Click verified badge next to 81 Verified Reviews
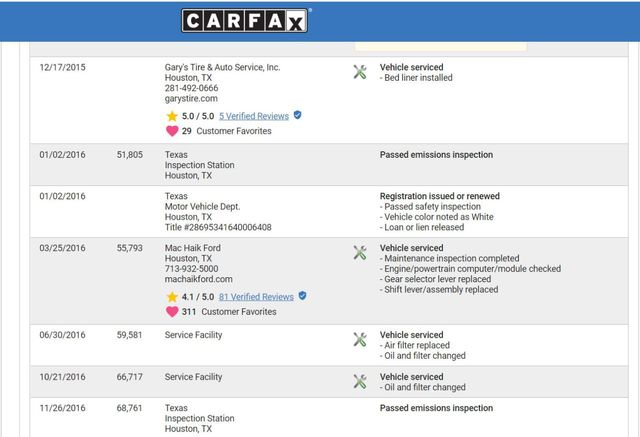 pos(302,296)
